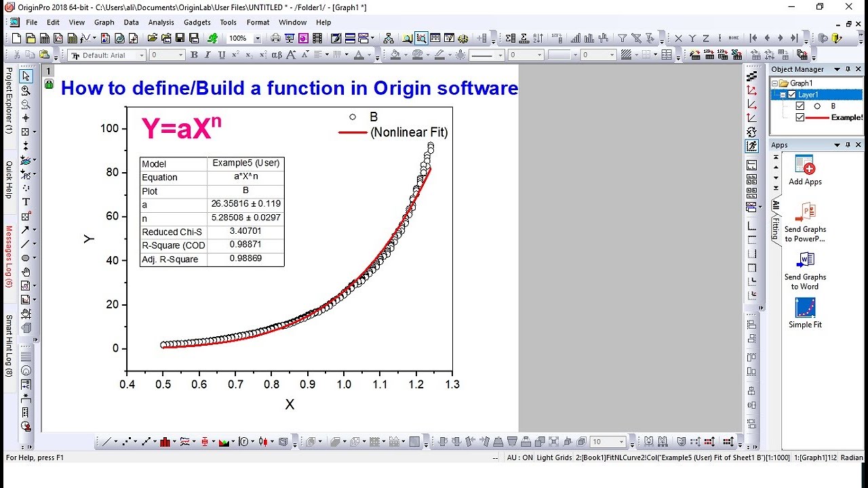Open Add Apps in Apps panel
The height and width of the screenshot is (488, 868).
pyautogui.click(x=805, y=169)
